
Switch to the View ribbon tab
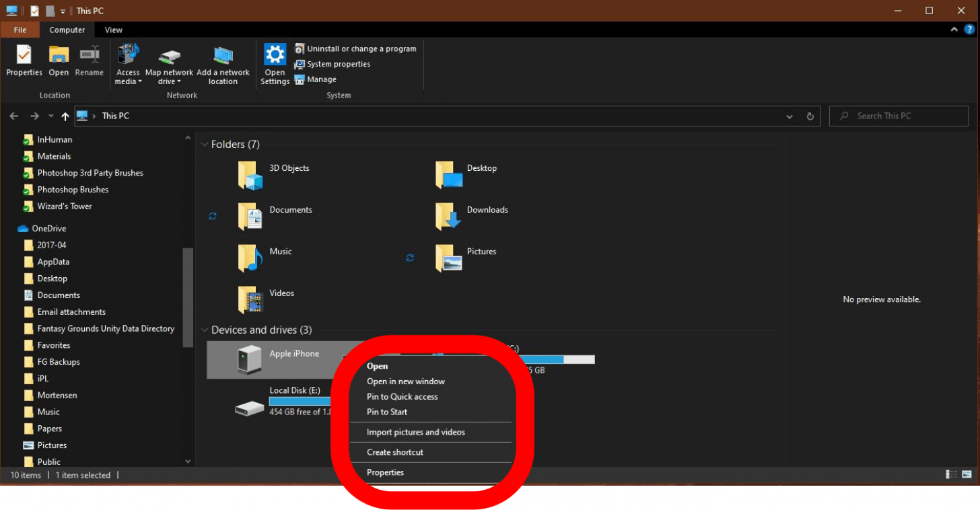click(114, 30)
